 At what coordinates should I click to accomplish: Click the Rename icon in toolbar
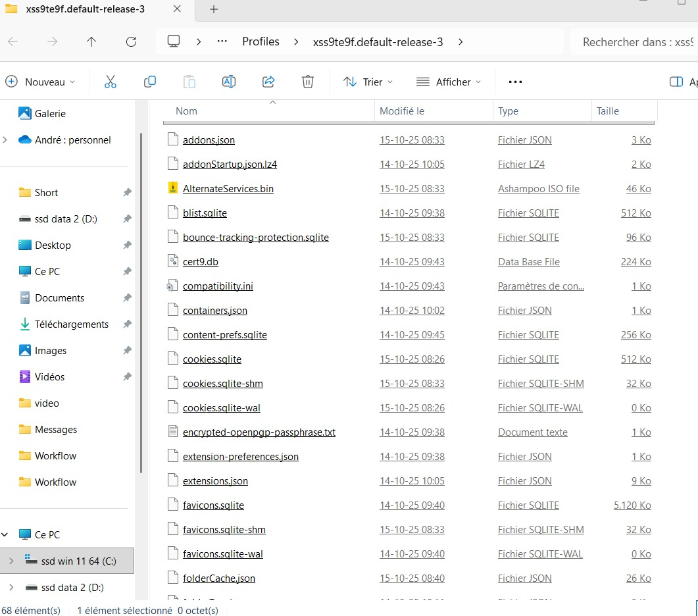point(229,82)
